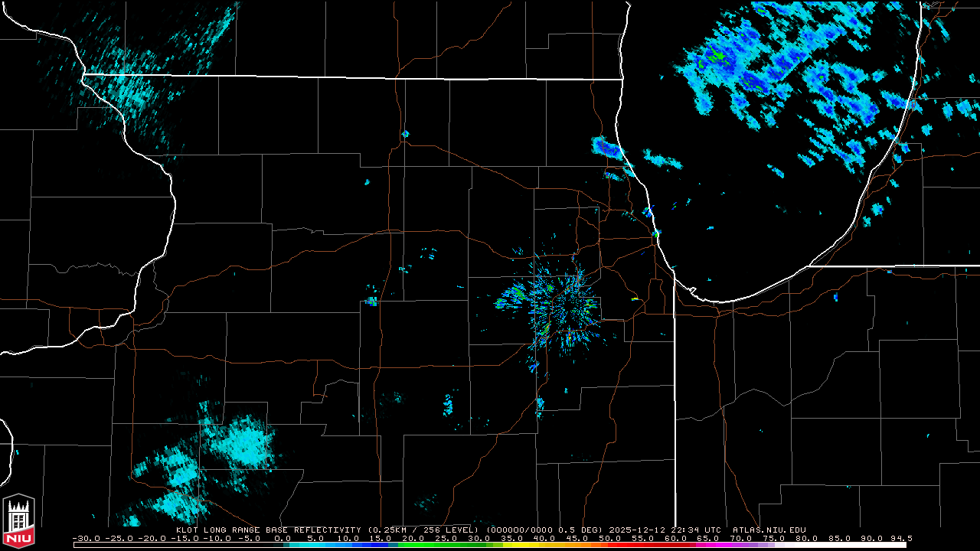
Task: Click the ATLAS.NIU.EDU text
Action: (x=769, y=530)
